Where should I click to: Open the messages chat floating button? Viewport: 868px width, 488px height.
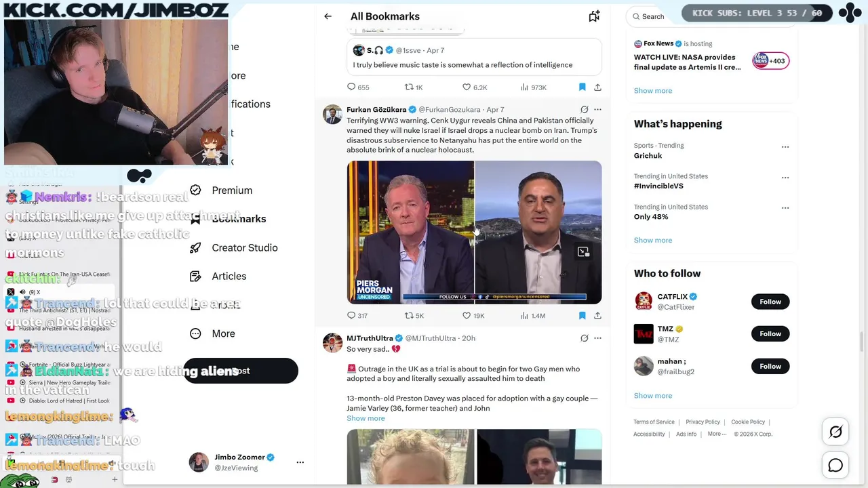(835, 465)
